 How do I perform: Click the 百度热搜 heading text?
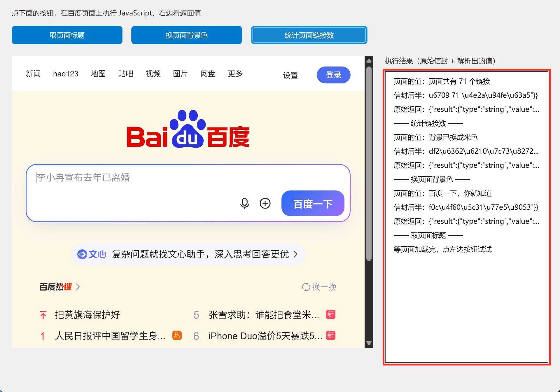56,287
